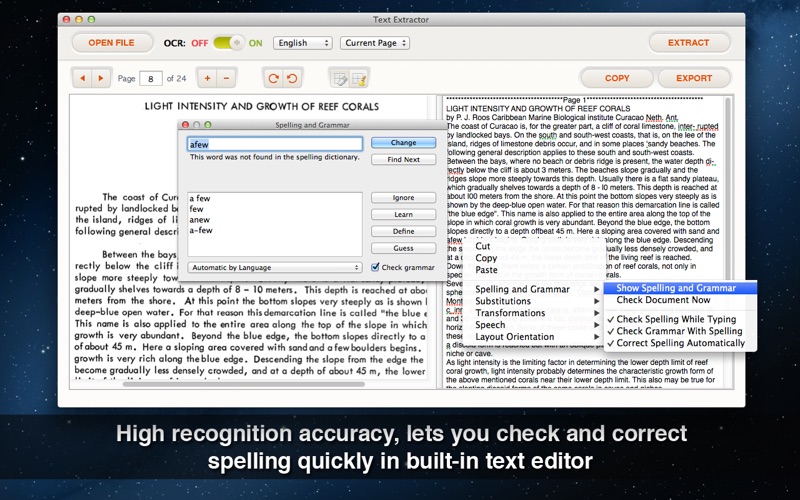Select the table eraser tool icon
This screenshot has height=500, width=800.
[x=339, y=79]
